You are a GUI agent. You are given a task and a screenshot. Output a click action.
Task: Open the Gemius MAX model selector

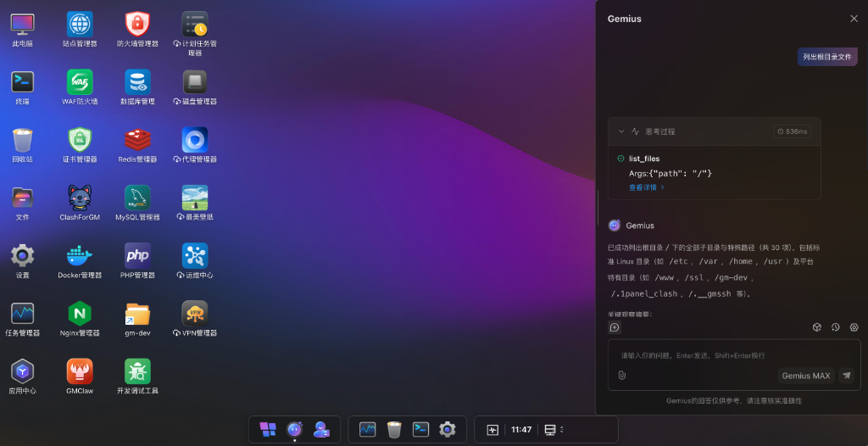(806, 376)
